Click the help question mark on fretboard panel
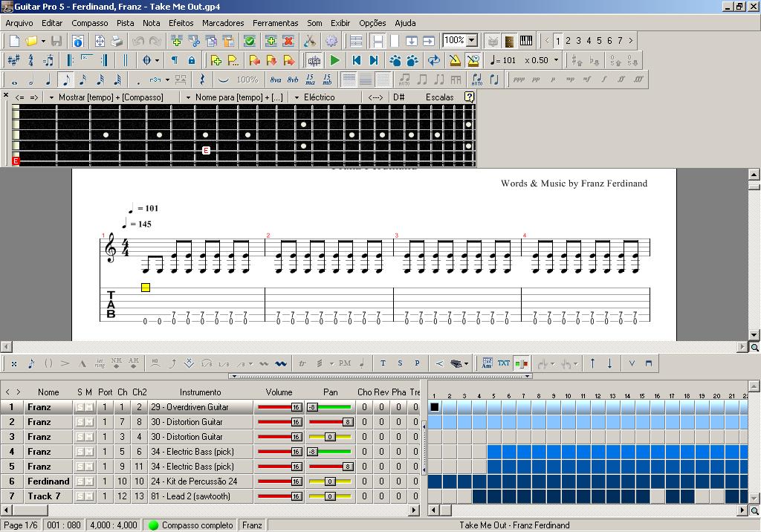The height and width of the screenshot is (532, 761). pos(469,97)
